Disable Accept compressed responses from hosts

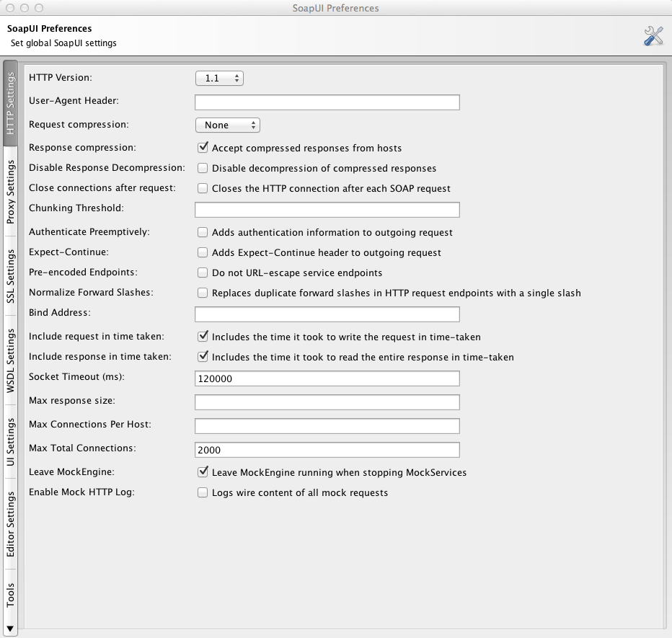point(203,148)
